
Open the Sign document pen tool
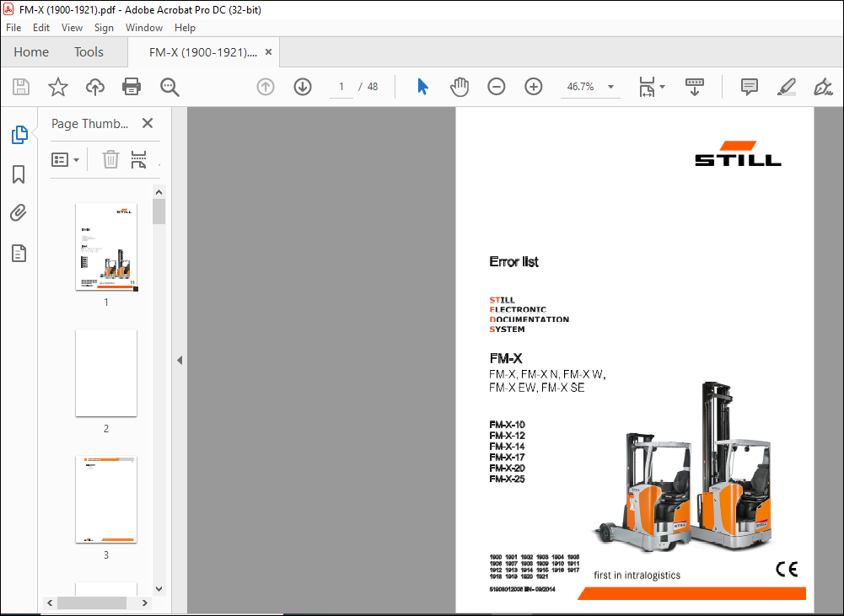[x=823, y=87]
